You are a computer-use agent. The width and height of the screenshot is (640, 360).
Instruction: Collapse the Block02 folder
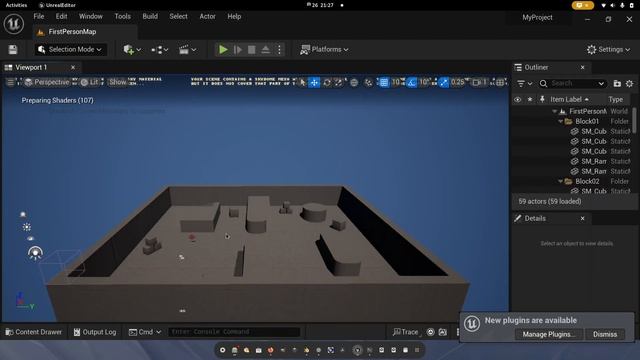point(560,181)
